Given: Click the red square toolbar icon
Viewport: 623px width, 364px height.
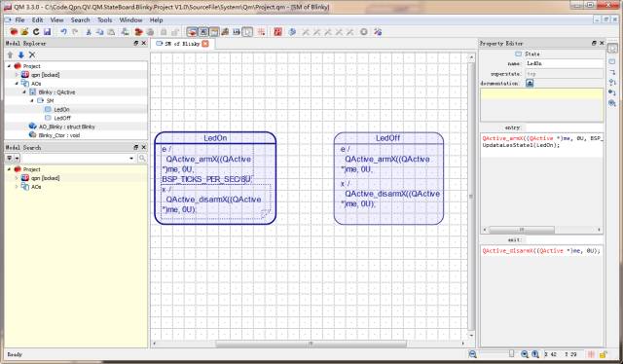Looking at the screenshot, I should [277, 32].
